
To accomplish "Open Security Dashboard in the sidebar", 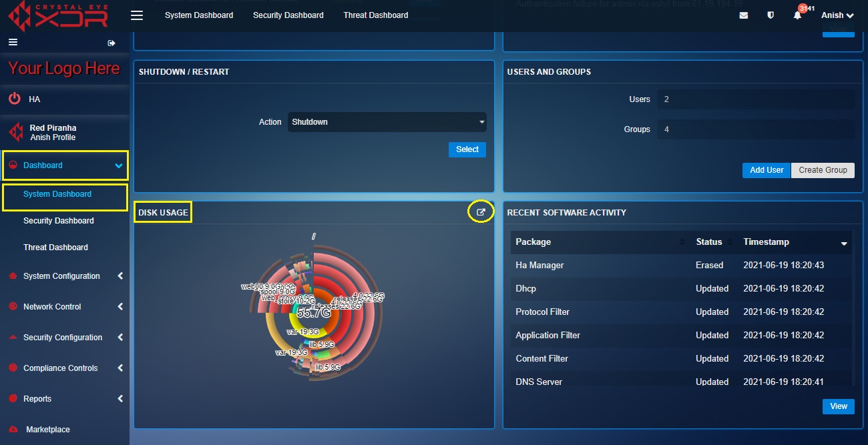I will click(x=59, y=221).
